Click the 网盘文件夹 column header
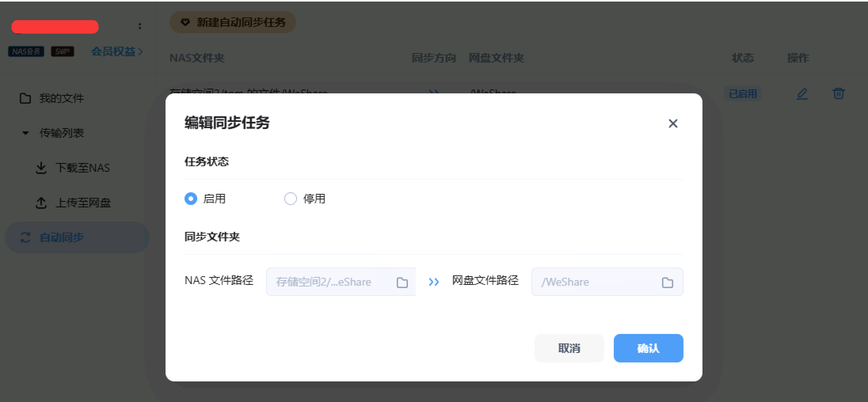Image resolution: width=868 pixels, height=402 pixels. (x=497, y=58)
